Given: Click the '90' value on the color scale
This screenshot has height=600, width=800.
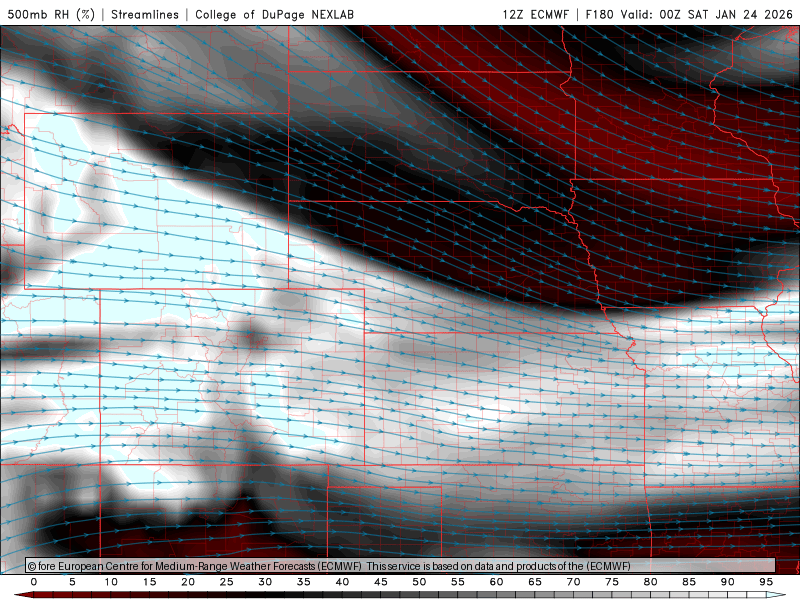Looking at the screenshot, I should pyautogui.click(x=727, y=582).
